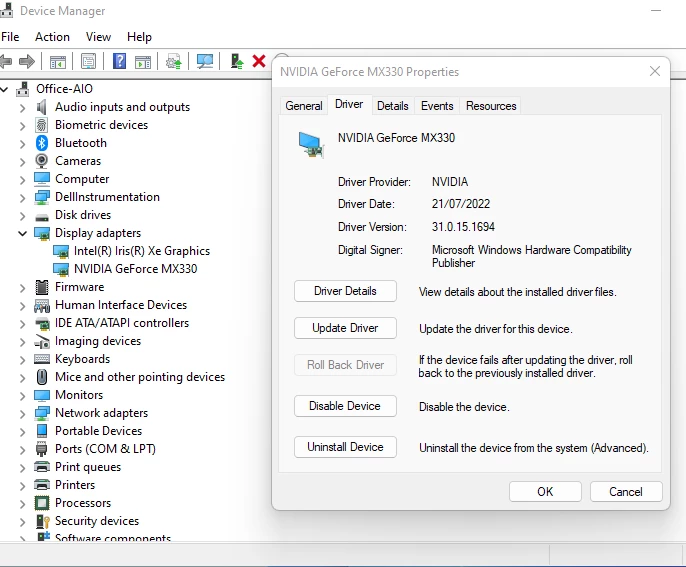Screen dimensions: 686x567
Task: Close the NVIDIA GeForce MX330 Properties dialog
Action: [655, 71]
